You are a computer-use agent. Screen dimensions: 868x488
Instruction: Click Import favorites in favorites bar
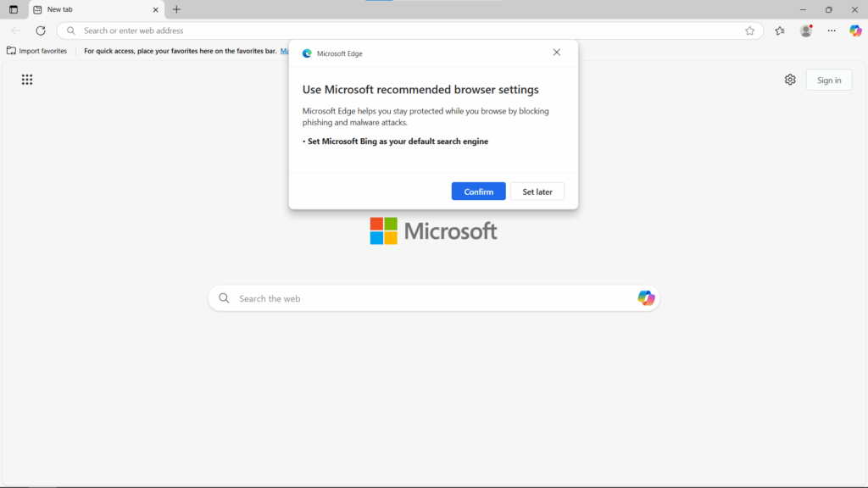(x=37, y=51)
